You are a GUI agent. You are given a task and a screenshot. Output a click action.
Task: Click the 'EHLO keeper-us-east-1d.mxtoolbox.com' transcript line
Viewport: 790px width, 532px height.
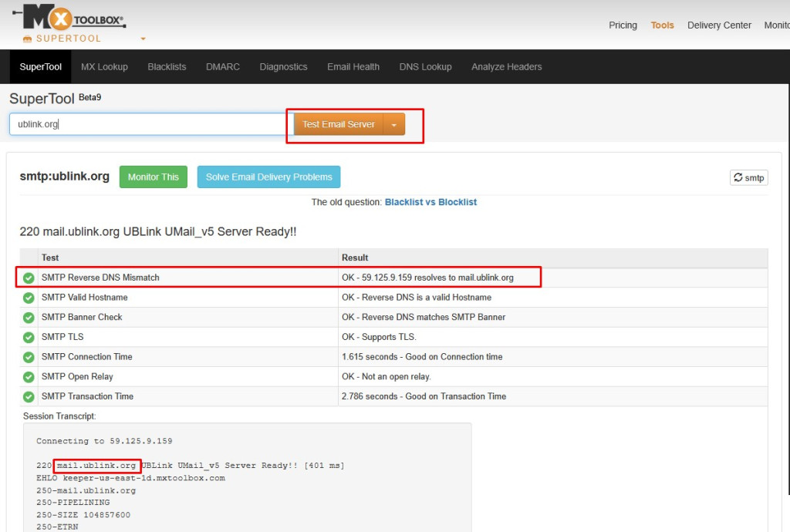coord(130,478)
